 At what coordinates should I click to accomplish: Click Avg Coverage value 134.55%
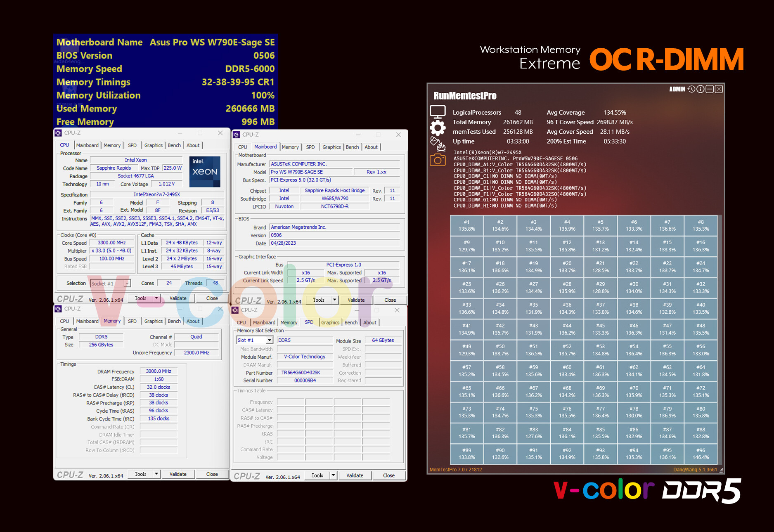(615, 112)
